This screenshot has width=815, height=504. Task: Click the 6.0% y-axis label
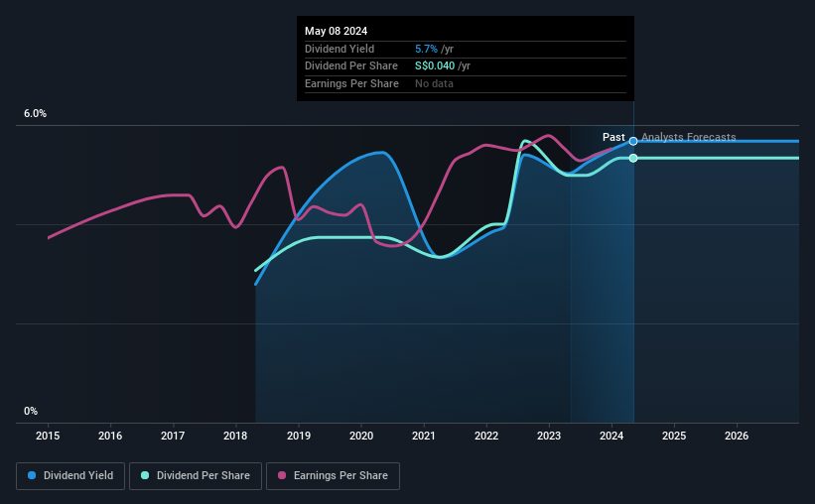35,113
